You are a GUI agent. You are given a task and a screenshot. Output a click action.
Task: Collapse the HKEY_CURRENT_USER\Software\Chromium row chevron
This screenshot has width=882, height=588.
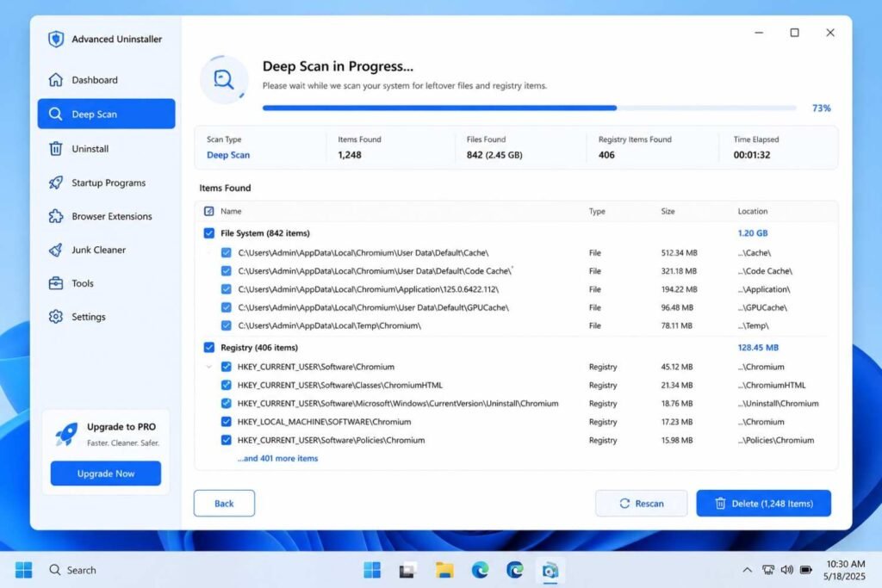[208, 367]
